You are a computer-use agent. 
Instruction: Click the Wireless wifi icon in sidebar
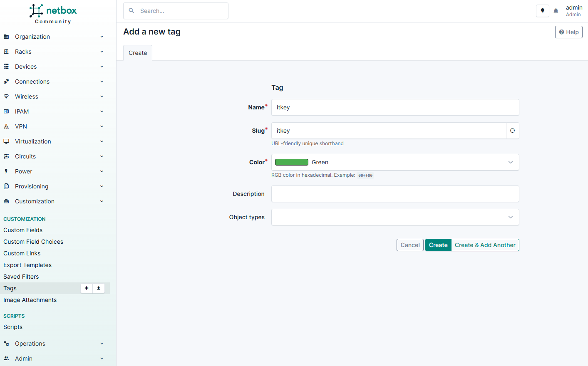[6, 96]
